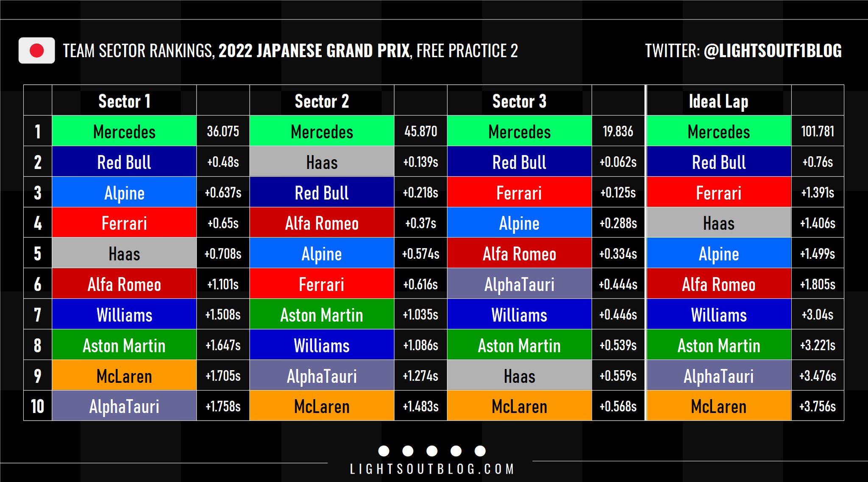Click the Sector 3 column header

519,101
